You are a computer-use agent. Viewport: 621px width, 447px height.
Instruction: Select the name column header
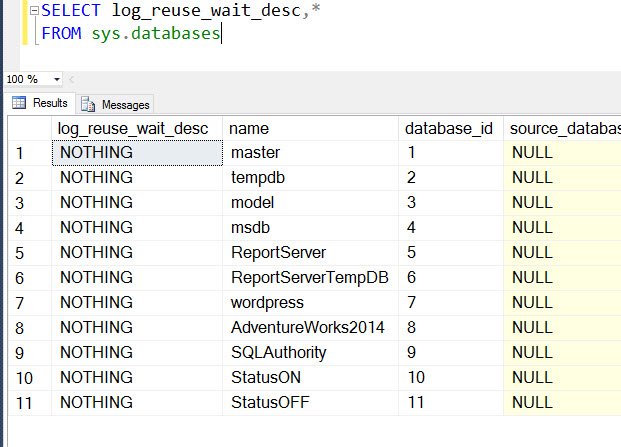click(310, 129)
